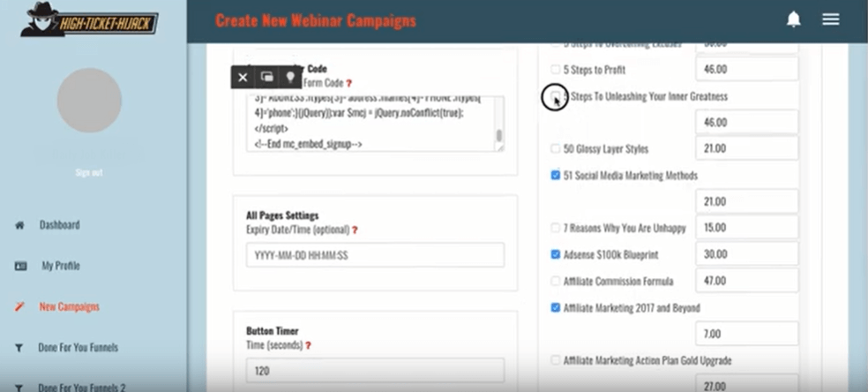868x392 pixels.
Task: Edit price field for 50 Glossy Layer Styles
Action: tap(747, 148)
